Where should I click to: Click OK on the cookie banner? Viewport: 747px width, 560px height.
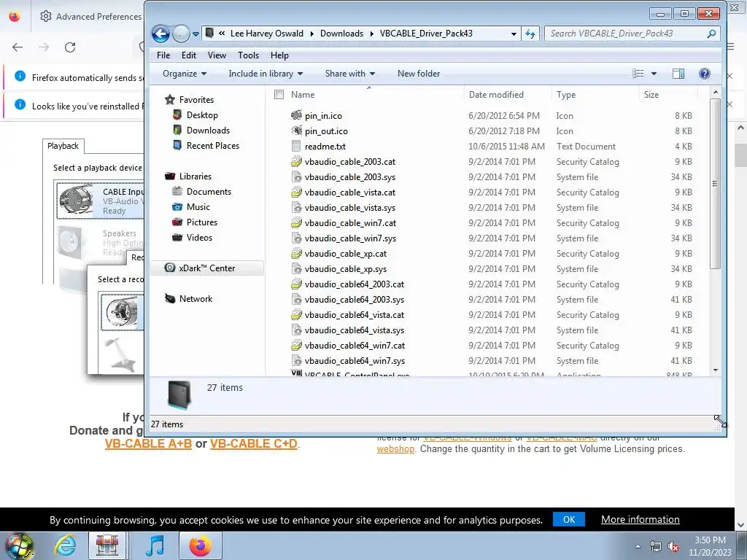coord(569,519)
